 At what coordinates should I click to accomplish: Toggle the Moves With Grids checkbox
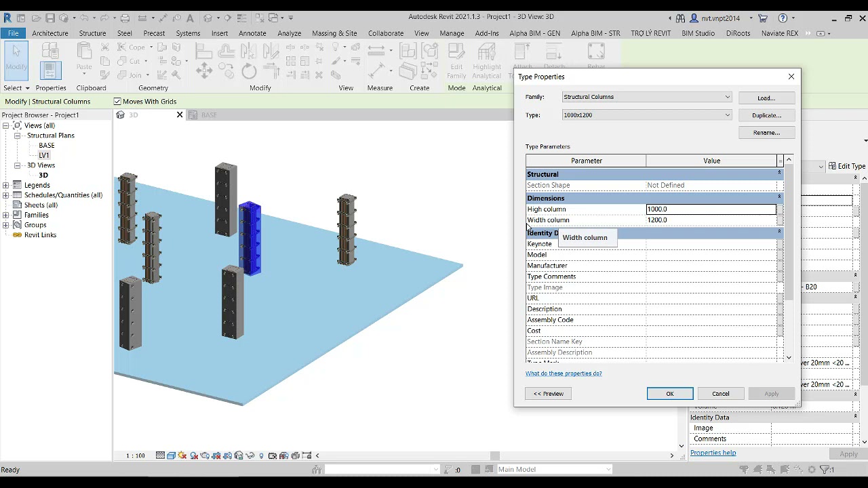click(x=117, y=102)
